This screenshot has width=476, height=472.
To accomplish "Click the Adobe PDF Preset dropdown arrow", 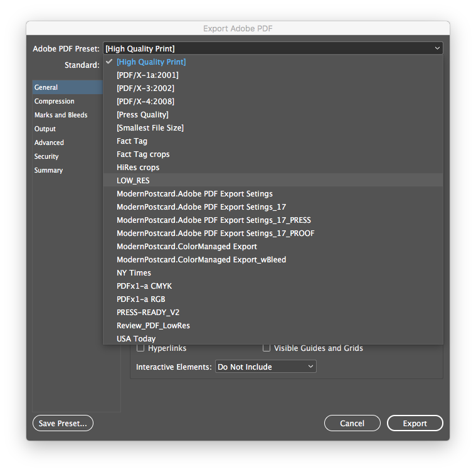I will coord(437,48).
